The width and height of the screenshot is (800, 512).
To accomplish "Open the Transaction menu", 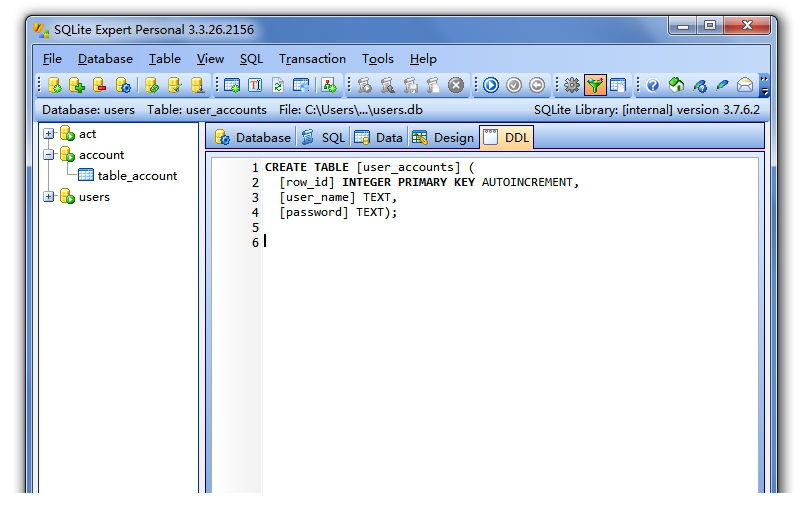I will (x=312, y=59).
